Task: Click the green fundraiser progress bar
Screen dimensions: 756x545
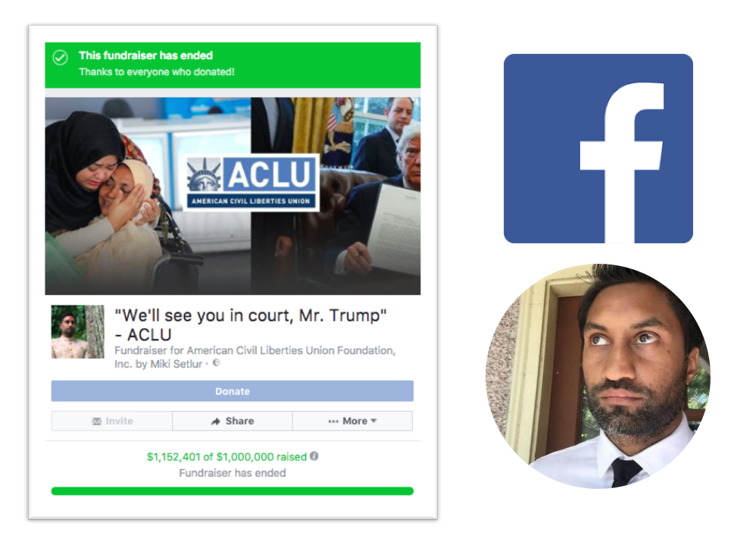Action: click(233, 491)
